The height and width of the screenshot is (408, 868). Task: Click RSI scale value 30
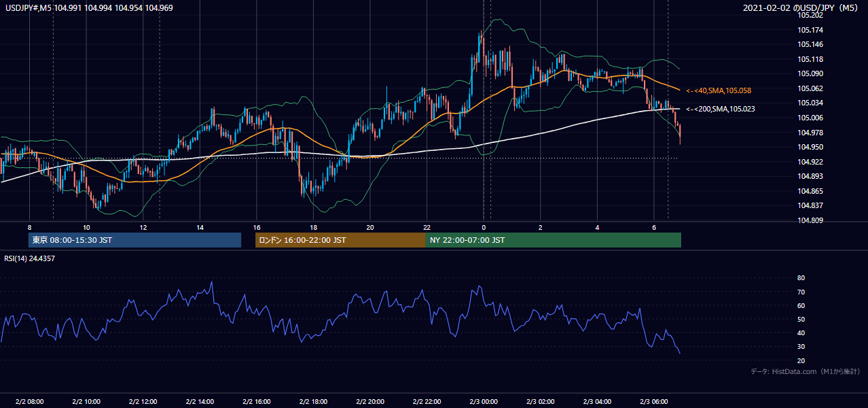pos(801,347)
